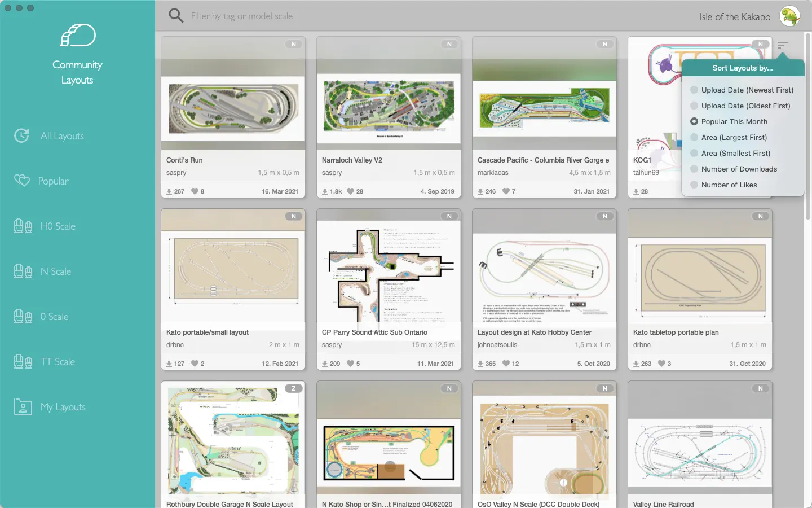This screenshot has width=812, height=508.
Task: Click the 16. Mar 2021 date on Conti's Run
Action: pyautogui.click(x=280, y=191)
